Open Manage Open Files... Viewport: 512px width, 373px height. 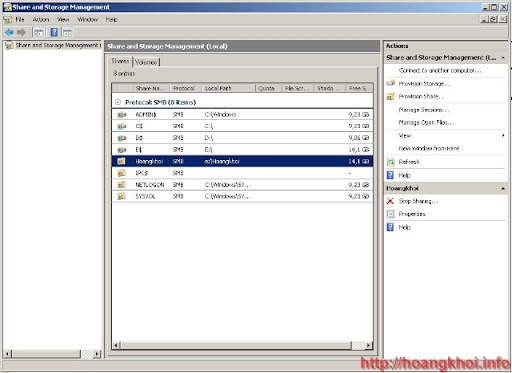pyautogui.click(x=426, y=123)
